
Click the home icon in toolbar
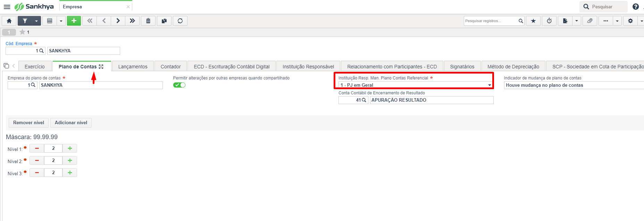(9, 21)
